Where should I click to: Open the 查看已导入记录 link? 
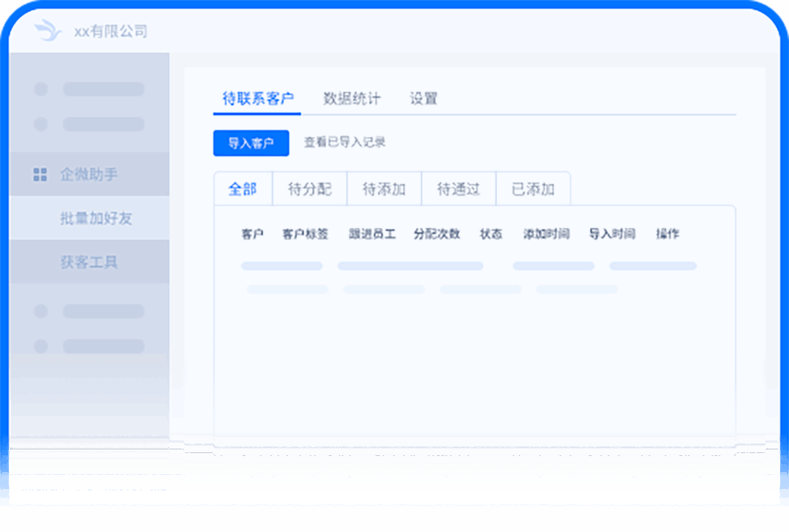click(x=344, y=142)
